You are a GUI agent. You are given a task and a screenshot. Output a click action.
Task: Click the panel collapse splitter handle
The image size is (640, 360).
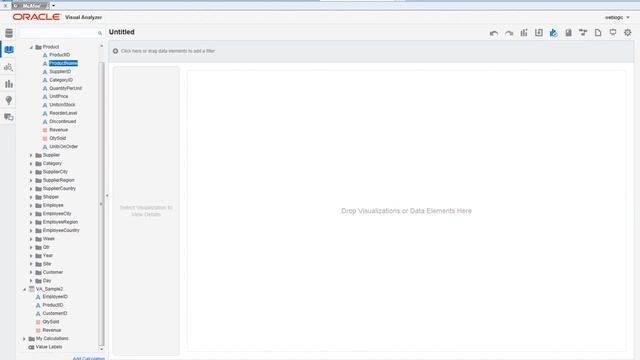point(107,196)
